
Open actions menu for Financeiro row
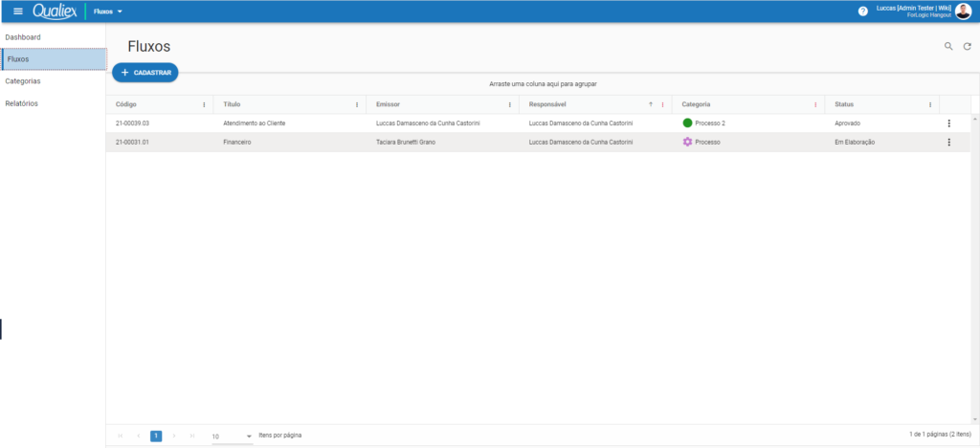click(948, 143)
